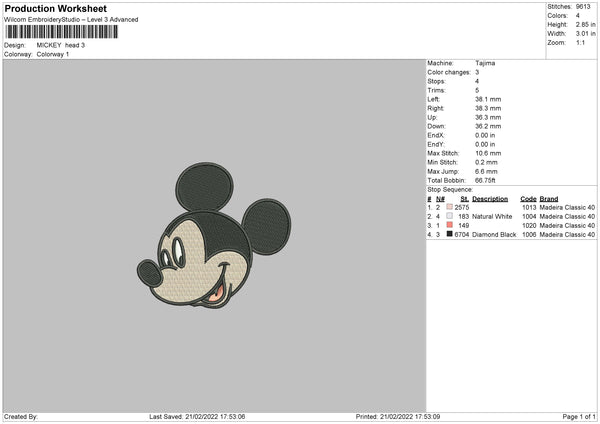Viewport: 600px width, 424px height.
Task: Click the 'Brand' column header
Action: coord(549,199)
